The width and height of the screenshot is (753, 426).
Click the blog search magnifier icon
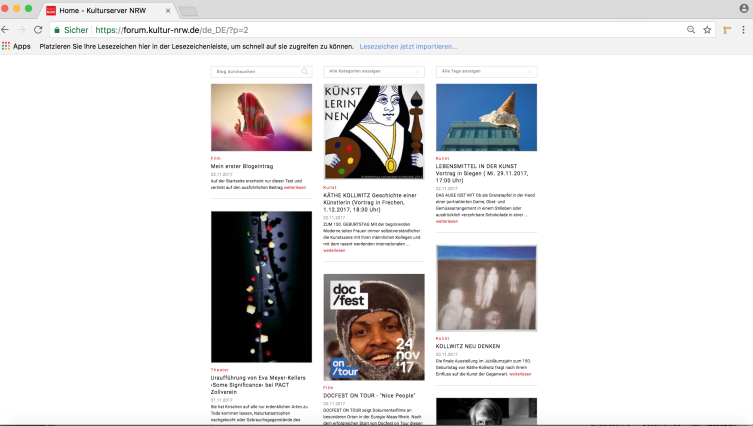(305, 72)
